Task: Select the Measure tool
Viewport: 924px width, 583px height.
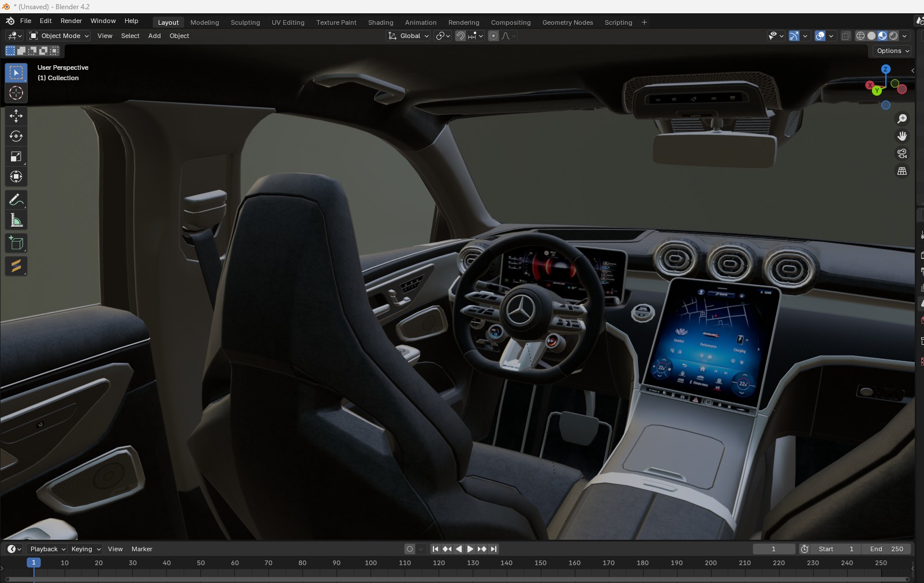Action: pos(16,220)
